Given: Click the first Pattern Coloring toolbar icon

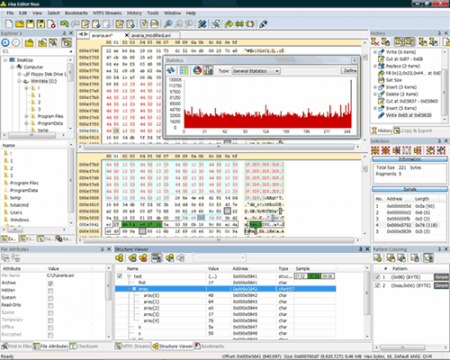Looking at the screenshot, I should 378,258.
